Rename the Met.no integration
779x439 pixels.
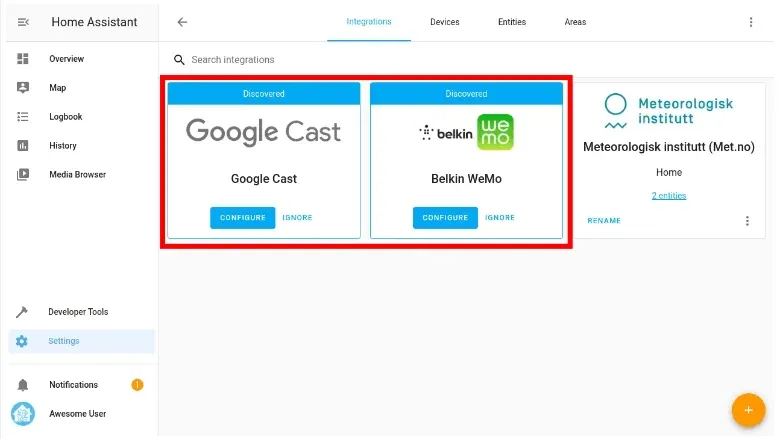(604, 220)
